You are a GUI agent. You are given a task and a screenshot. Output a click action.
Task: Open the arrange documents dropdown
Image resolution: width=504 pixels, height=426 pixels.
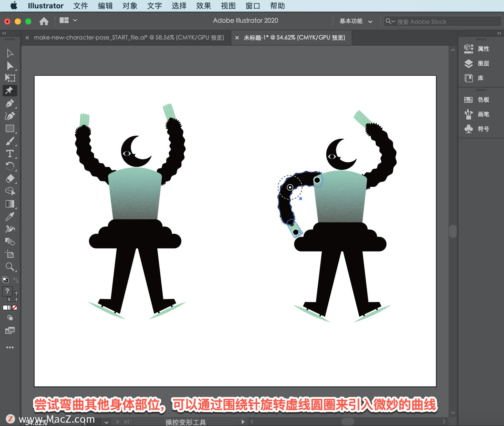68,20
